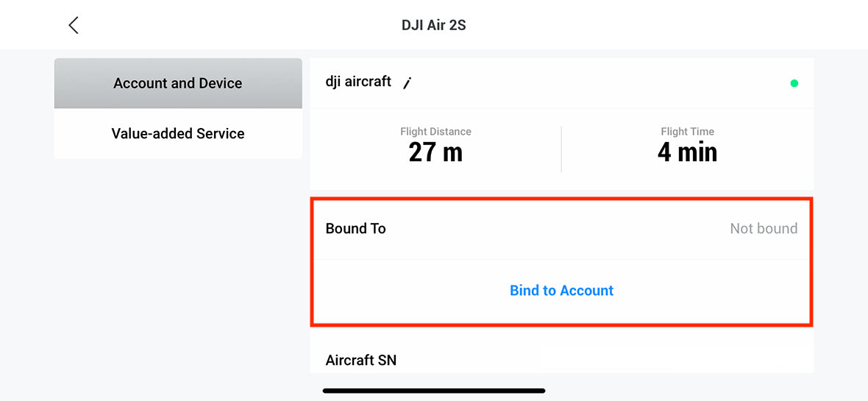
Task: Click the blank Aircraft SN value field
Action: tap(675, 358)
